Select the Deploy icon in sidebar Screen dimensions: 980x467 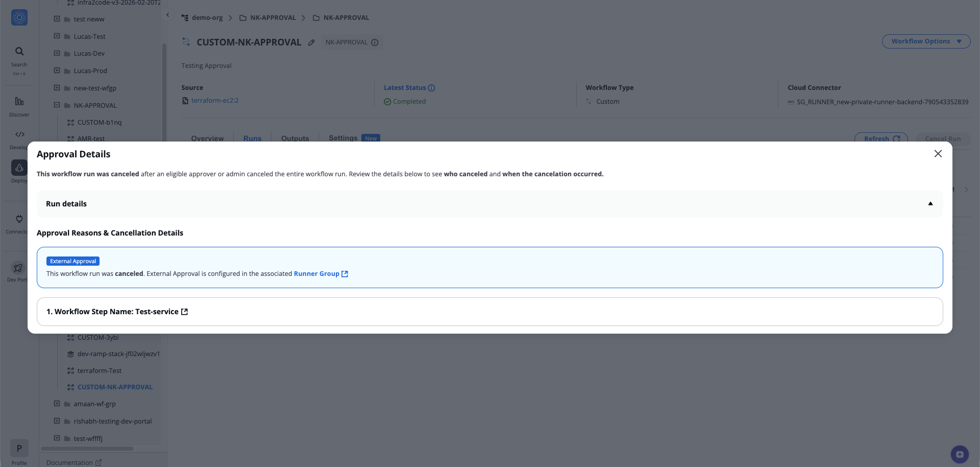tap(19, 168)
